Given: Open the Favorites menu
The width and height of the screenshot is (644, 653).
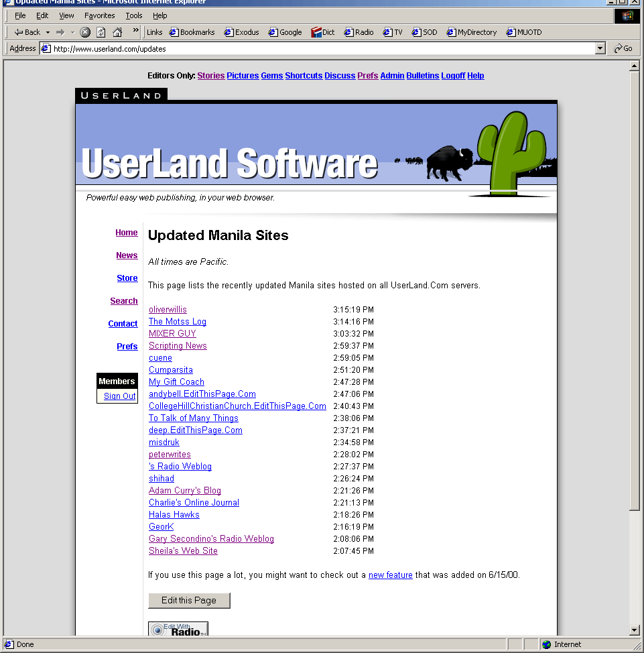Looking at the screenshot, I should point(99,15).
